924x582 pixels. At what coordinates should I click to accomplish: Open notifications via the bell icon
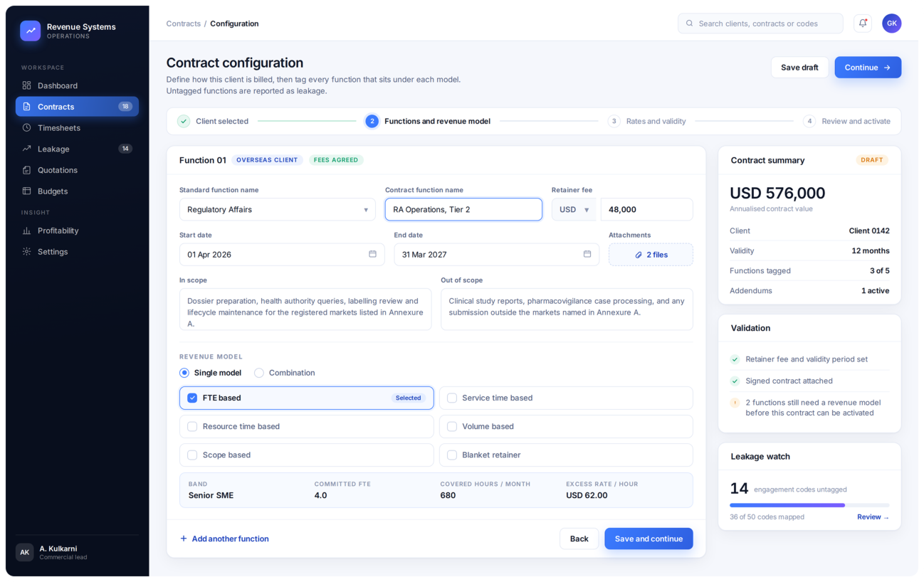click(x=863, y=23)
